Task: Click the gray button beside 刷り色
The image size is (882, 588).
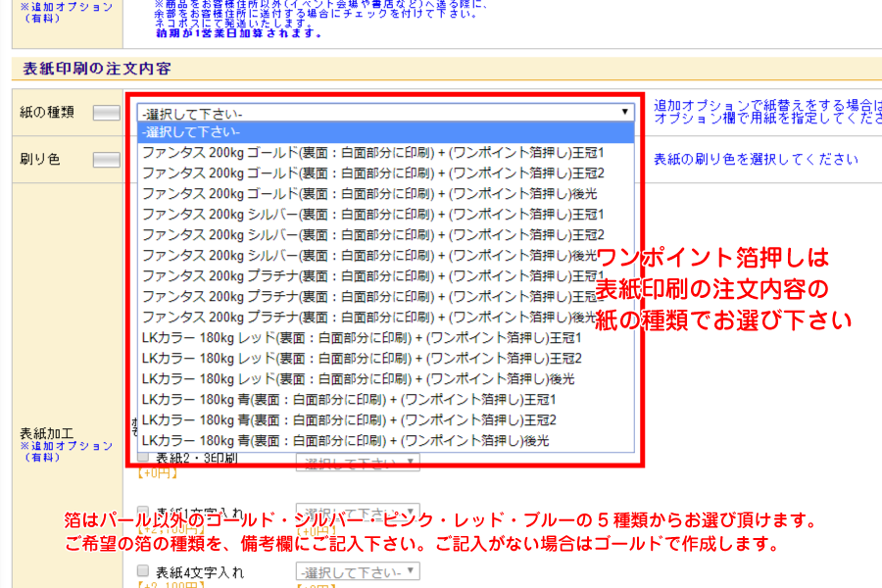Action: click(x=106, y=160)
